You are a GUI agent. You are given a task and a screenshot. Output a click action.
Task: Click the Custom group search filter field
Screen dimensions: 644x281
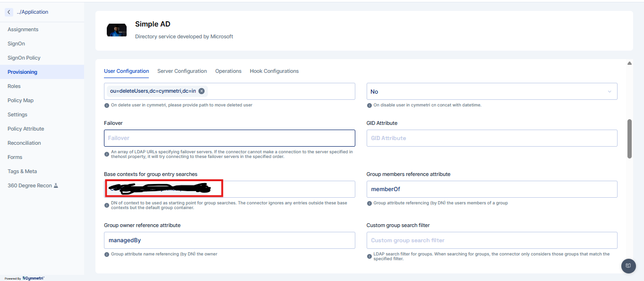click(x=491, y=240)
